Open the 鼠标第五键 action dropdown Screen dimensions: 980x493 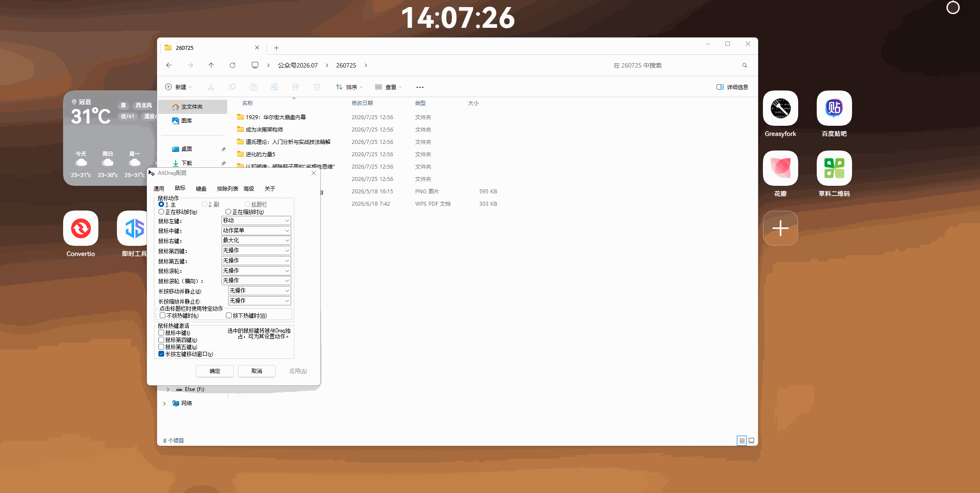(x=256, y=261)
